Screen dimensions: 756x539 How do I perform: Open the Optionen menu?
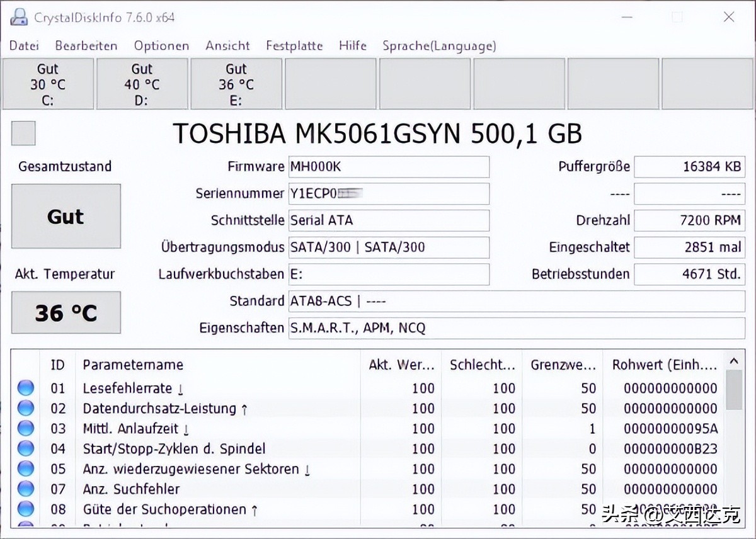[x=161, y=45]
